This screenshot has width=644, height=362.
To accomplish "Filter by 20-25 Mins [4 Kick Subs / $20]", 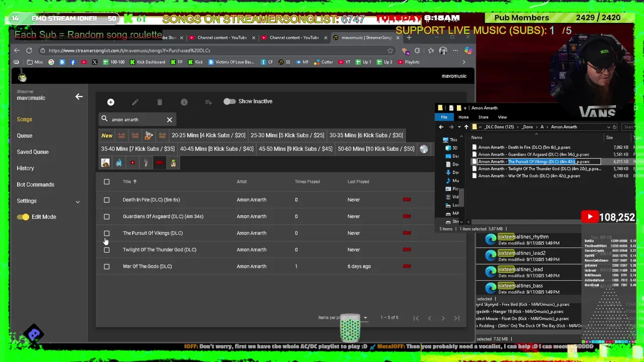I will click(x=208, y=135).
